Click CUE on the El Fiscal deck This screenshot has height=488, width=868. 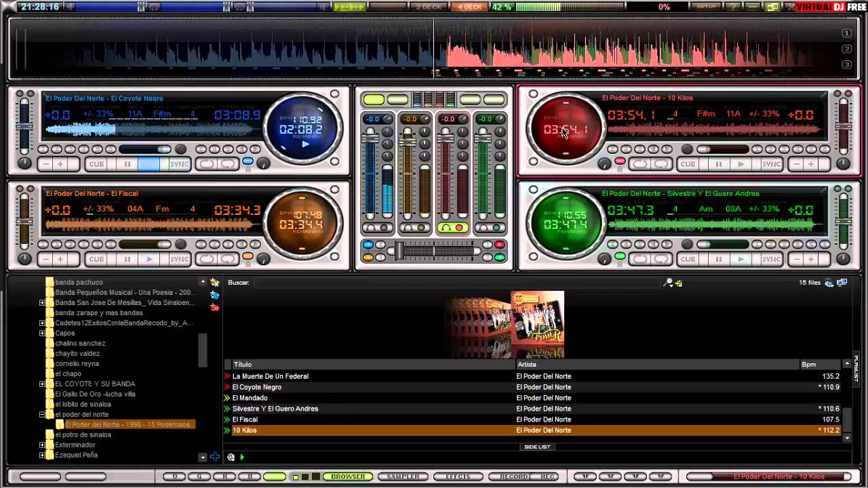click(x=97, y=259)
